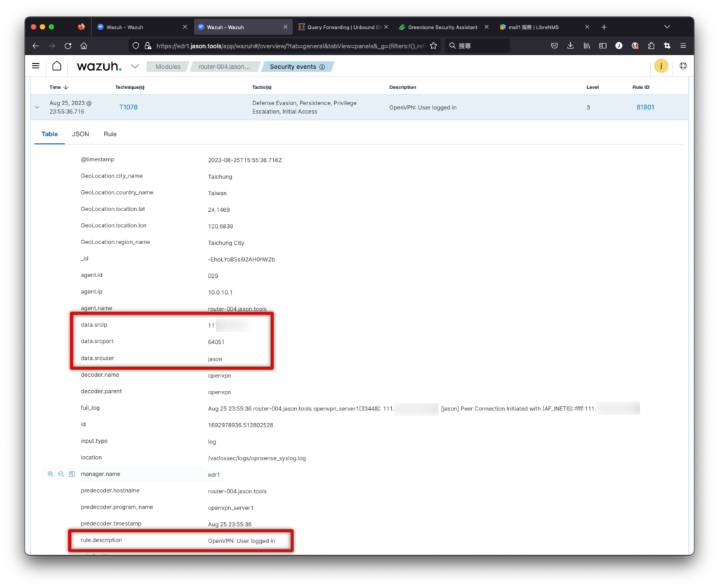Open technique link T1078
Image resolution: width=719 pixels, height=588 pixels.
tap(128, 107)
